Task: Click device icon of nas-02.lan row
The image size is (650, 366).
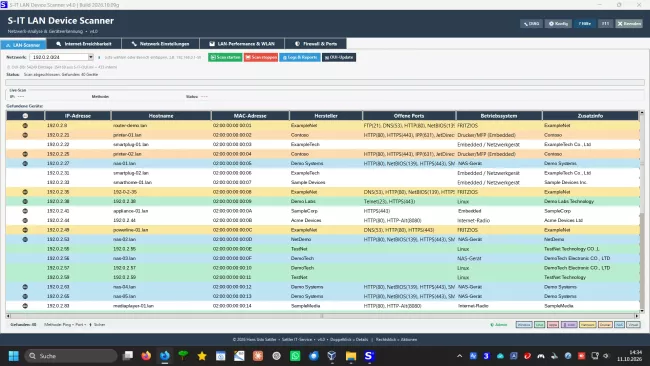Action: pyautogui.click(x=25, y=239)
